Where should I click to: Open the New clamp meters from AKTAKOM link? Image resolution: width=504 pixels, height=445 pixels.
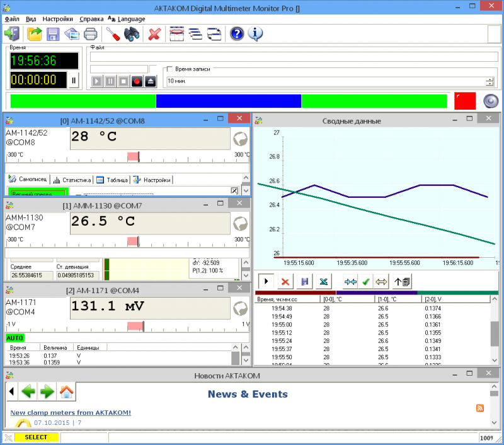click(x=71, y=412)
